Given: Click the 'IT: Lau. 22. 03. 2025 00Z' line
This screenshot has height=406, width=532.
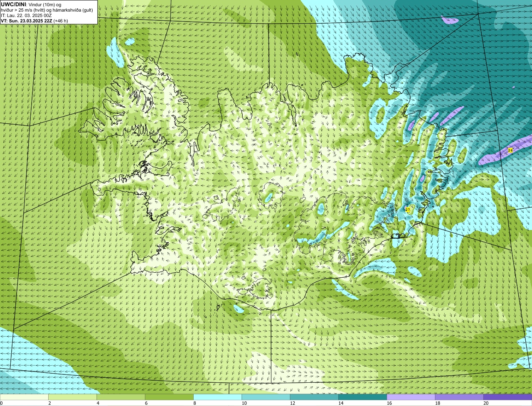Looking at the screenshot, I should tap(27, 15).
